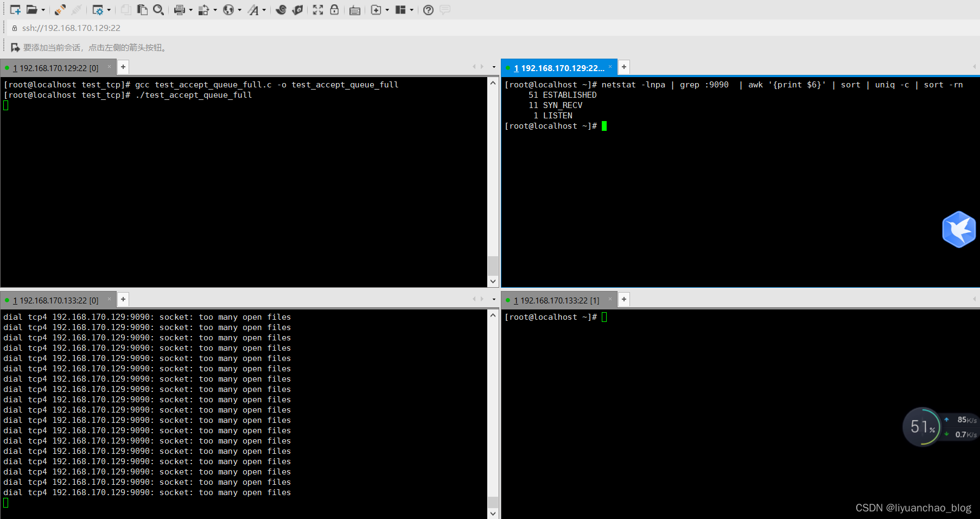Add new tab in top-left pane

pos(123,67)
